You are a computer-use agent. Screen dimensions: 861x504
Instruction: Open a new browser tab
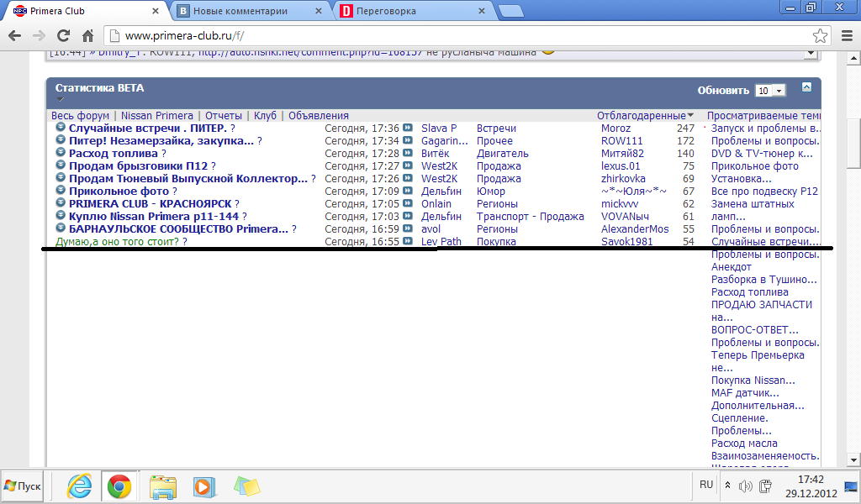(x=510, y=12)
